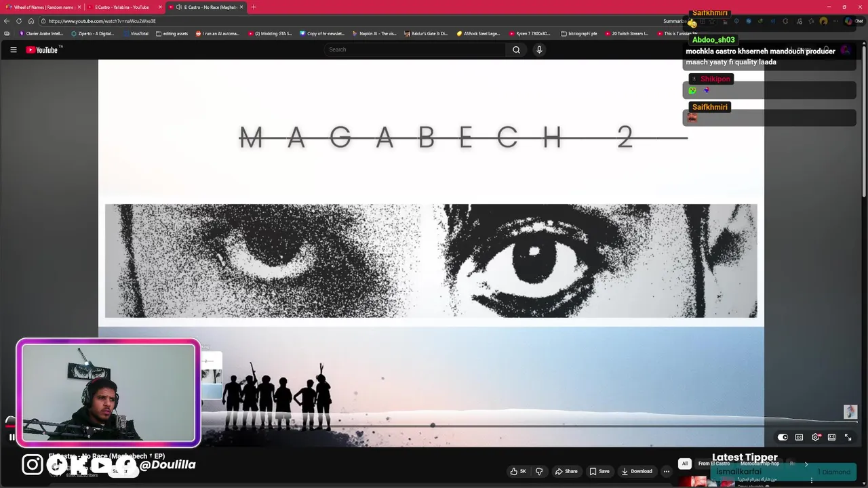The image size is (868, 488).
Task: Reload the page
Action: click(x=19, y=21)
